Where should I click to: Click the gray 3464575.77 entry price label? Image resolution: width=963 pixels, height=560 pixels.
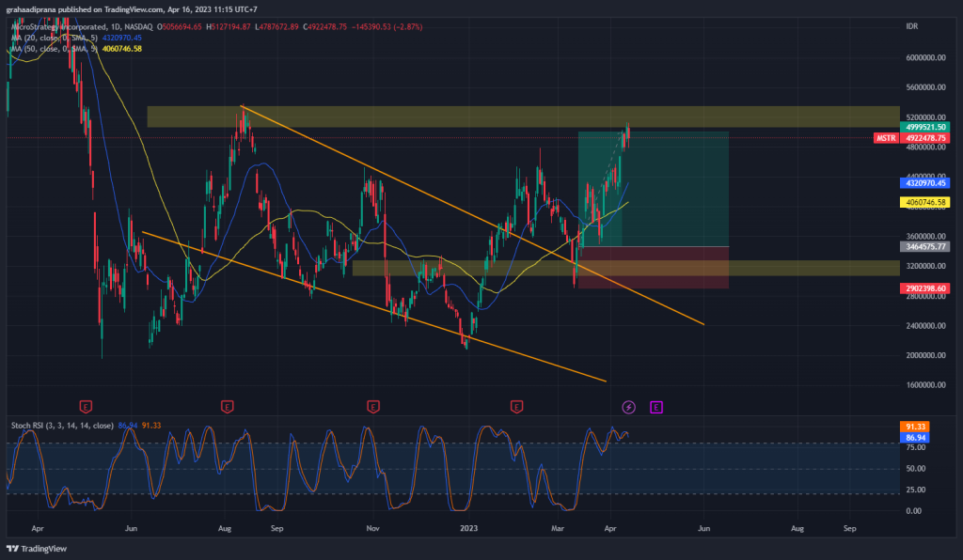[925, 246]
